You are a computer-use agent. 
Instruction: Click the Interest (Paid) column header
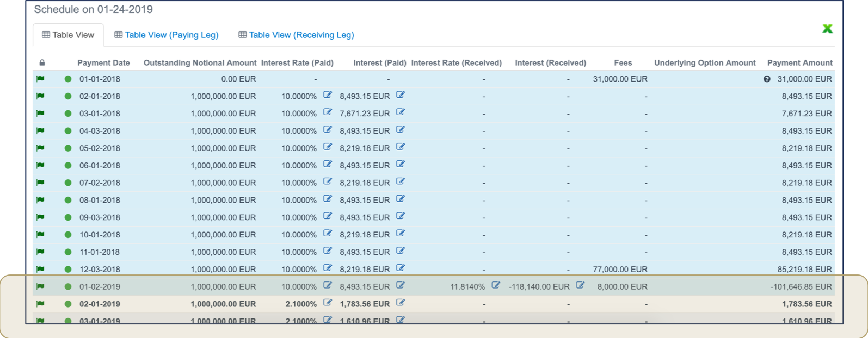[x=380, y=63]
